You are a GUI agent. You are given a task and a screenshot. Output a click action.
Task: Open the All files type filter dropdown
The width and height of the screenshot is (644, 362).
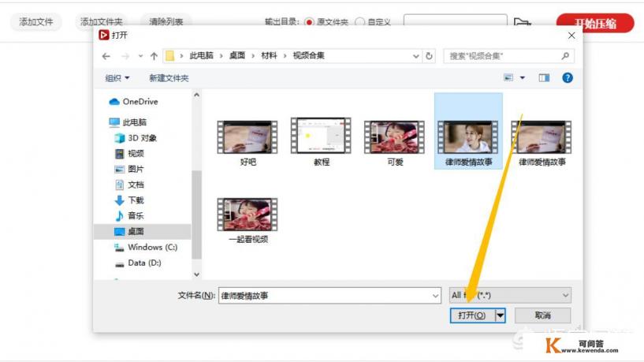pos(510,295)
